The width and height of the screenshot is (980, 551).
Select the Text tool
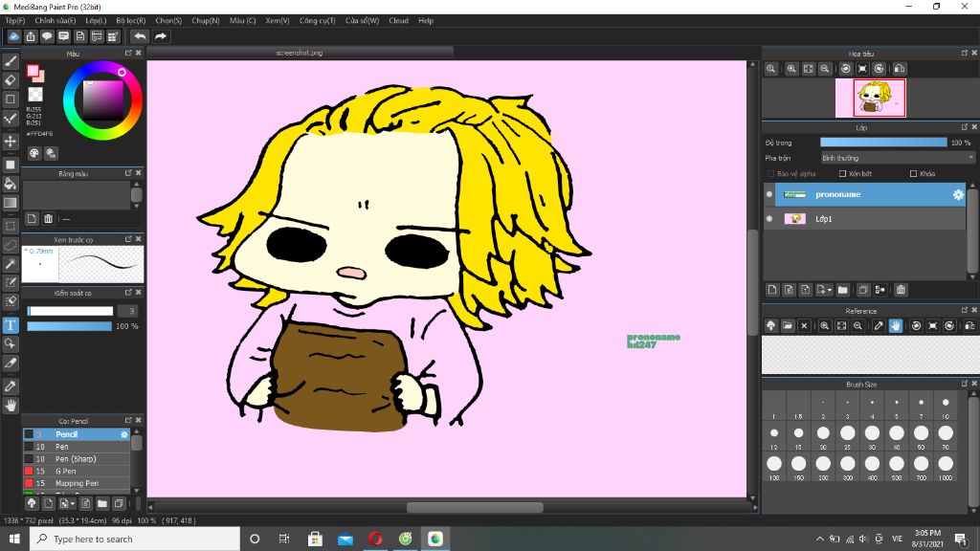(10, 325)
